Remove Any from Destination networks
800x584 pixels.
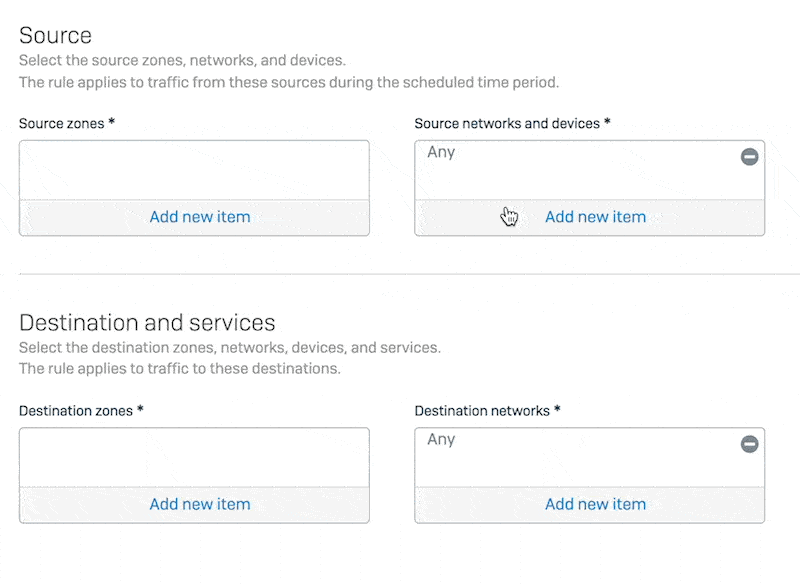click(749, 444)
